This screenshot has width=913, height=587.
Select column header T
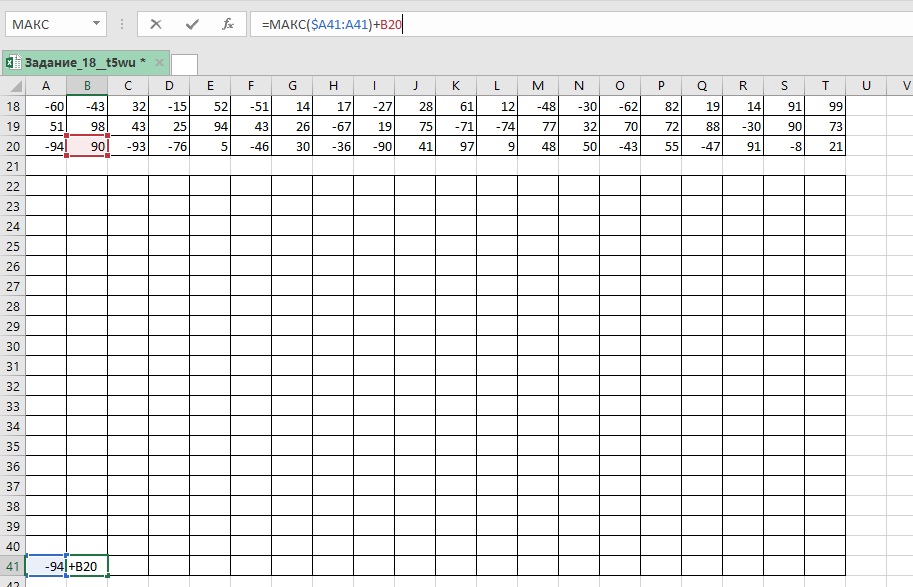(825, 86)
